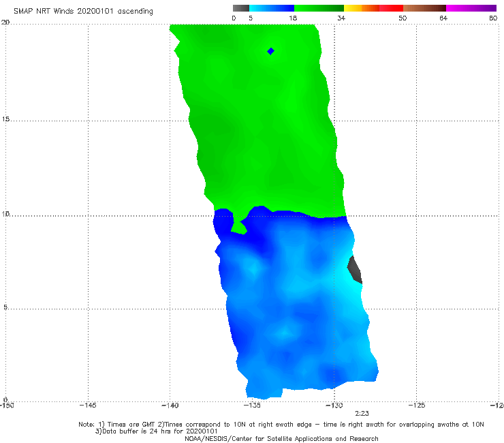Click the note line starting 'Note: 1) Times are GMT'
The width and height of the screenshot is (504, 443).
[281, 425]
